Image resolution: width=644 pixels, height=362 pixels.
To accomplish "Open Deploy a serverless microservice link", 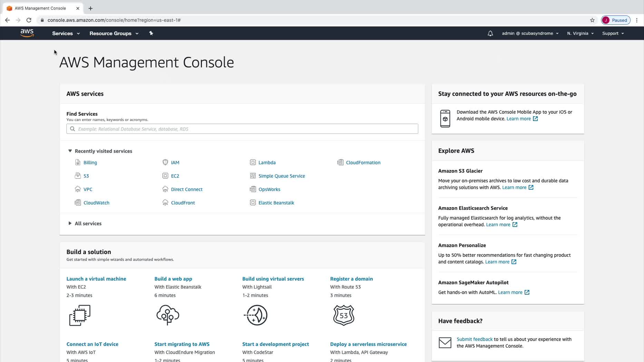I will 368,344.
